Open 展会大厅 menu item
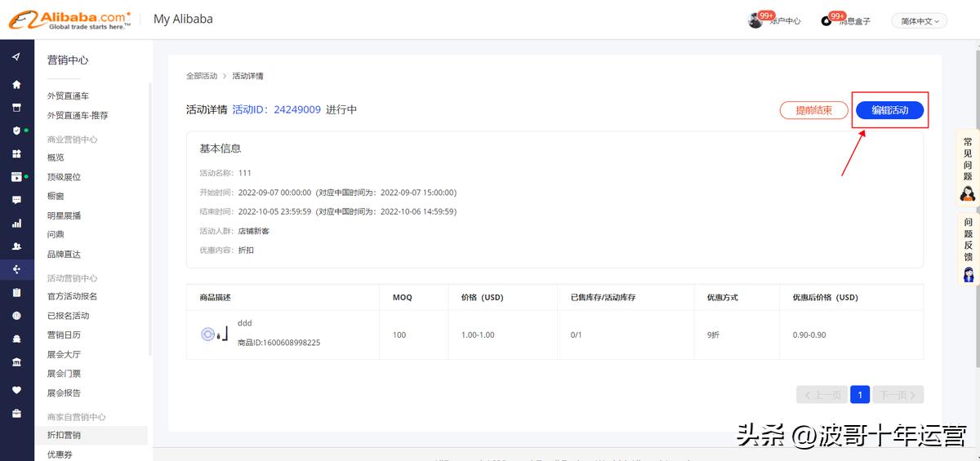Screen dimensions: 980x461 pyautogui.click(x=65, y=355)
